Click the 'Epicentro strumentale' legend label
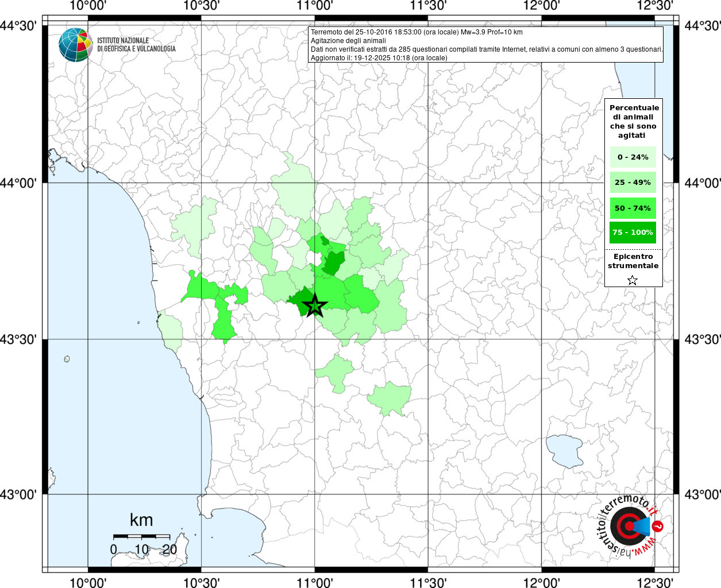Viewport: 721px width, 588px height. (633, 261)
